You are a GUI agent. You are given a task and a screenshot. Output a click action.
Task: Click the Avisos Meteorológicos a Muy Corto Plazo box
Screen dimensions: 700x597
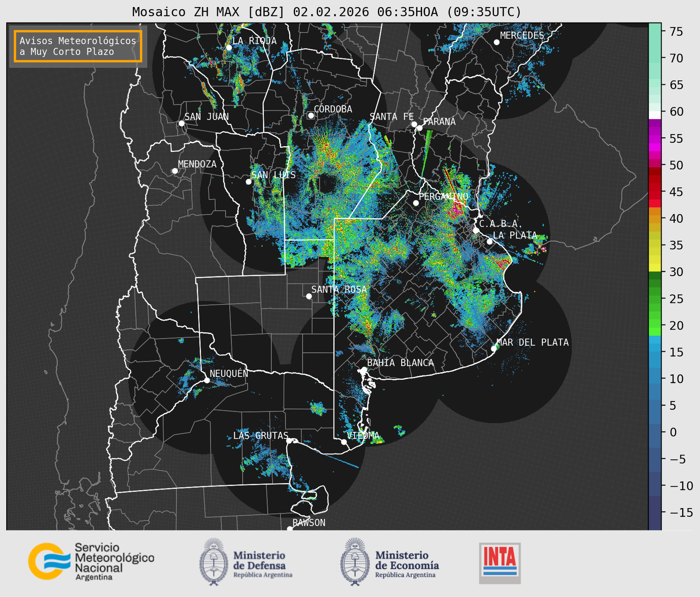tap(78, 46)
